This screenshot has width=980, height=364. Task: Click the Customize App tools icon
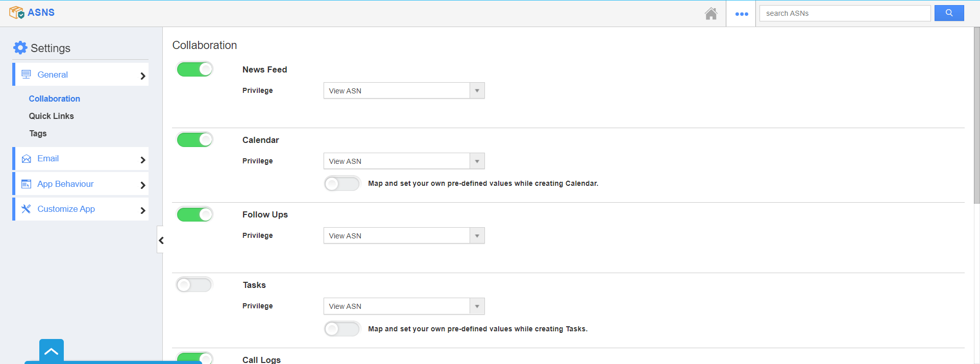[x=26, y=209]
